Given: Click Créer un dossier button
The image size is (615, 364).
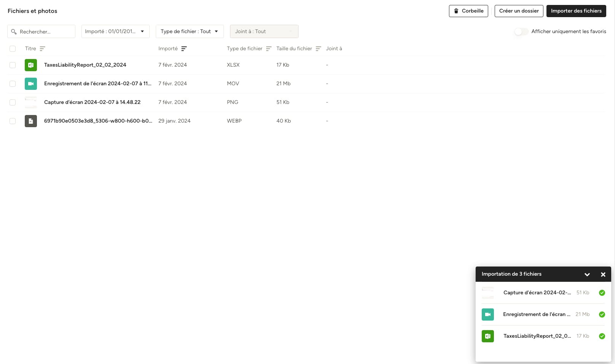Looking at the screenshot, I should tap(519, 11).
